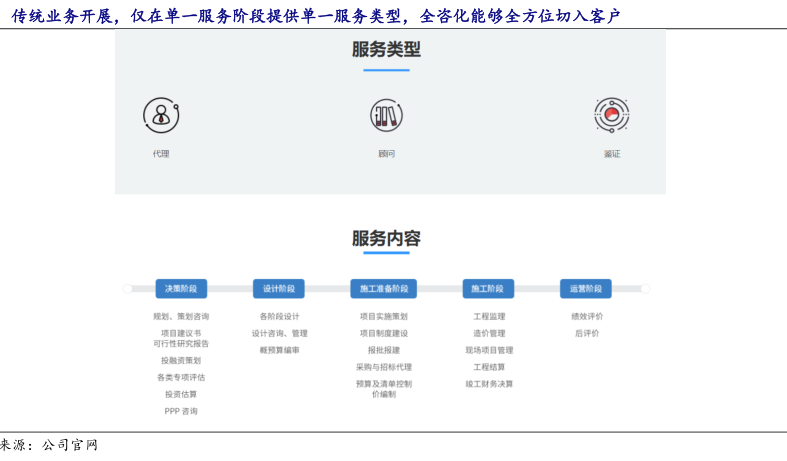Viewport: 787px width, 461px height.
Task: Click the 代理 label text
Action: point(161,154)
